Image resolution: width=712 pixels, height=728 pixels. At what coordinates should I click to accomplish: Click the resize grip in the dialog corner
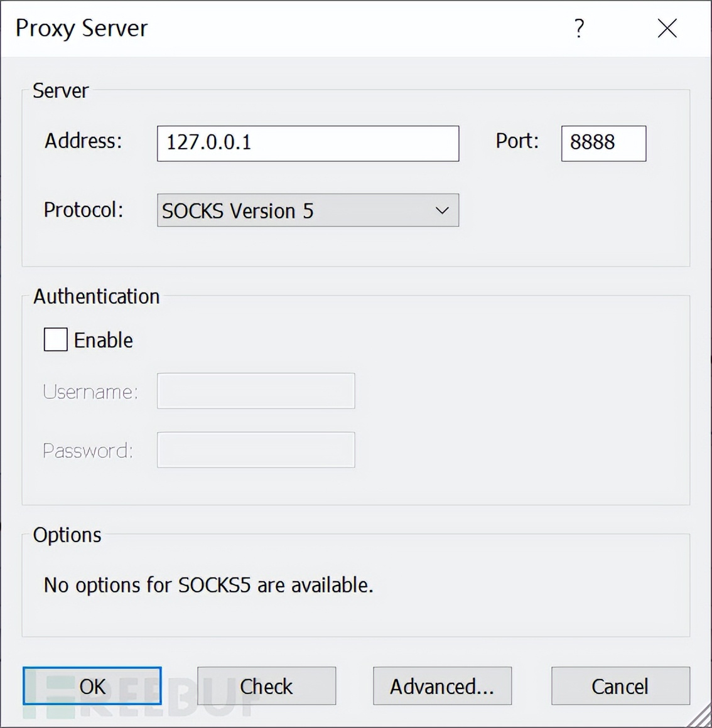click(699, 716)
